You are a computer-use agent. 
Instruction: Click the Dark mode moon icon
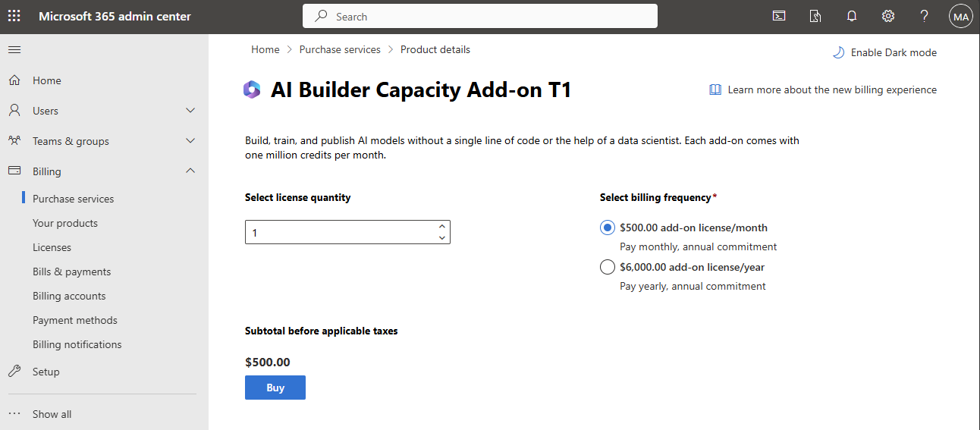click(838, 52)
